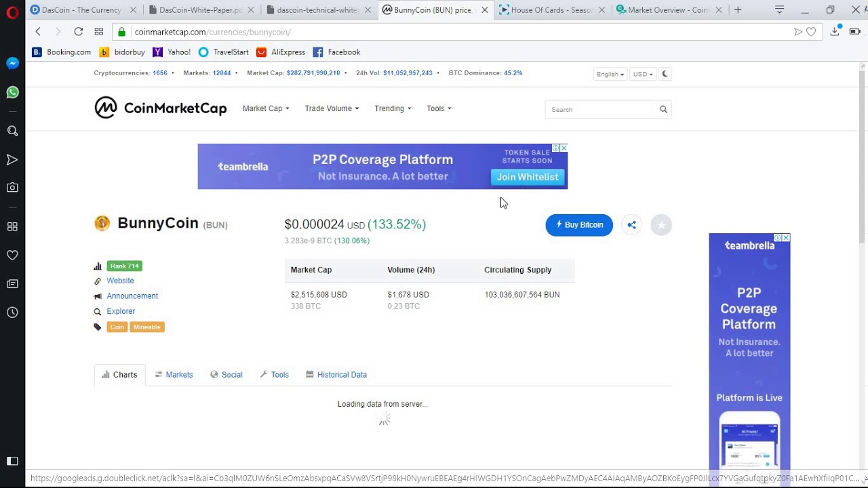Viewport: 868px width, 488px height.
Task: Open the tab menu icon in title bar
Action: tap(779, 10)
